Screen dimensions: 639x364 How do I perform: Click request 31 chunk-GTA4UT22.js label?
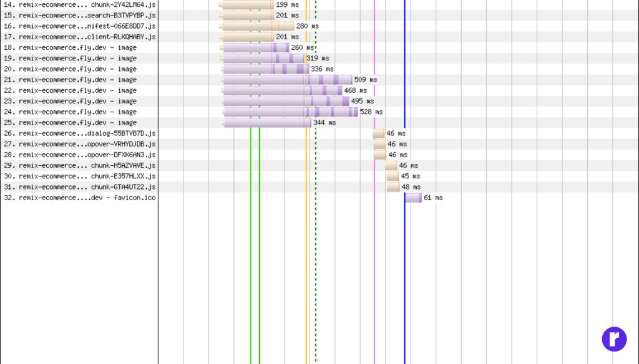(79, 187)
